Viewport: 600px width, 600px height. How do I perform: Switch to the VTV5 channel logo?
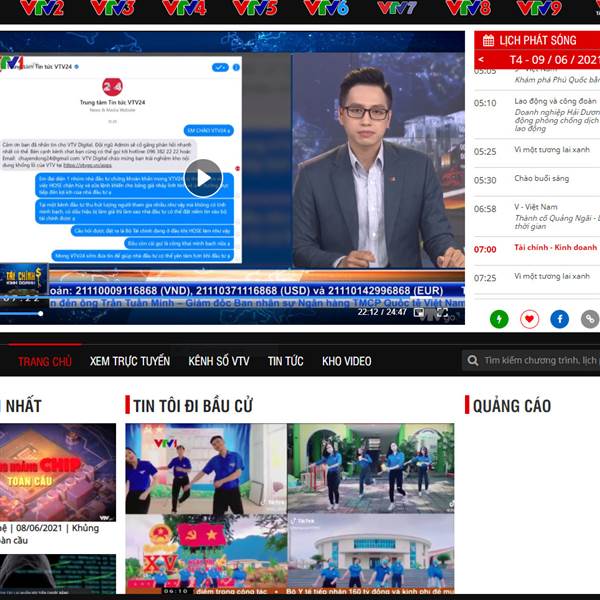pyautogui.click(x=255, y=8)
